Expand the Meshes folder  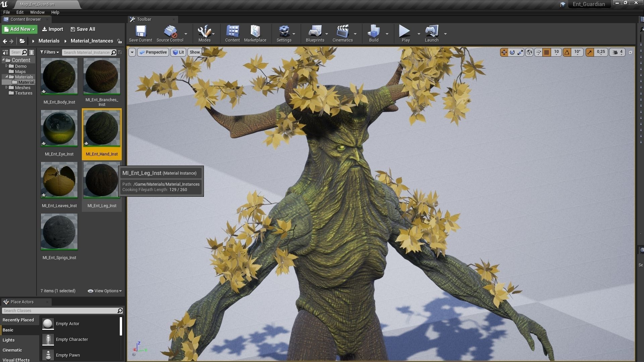pos(6,87)
